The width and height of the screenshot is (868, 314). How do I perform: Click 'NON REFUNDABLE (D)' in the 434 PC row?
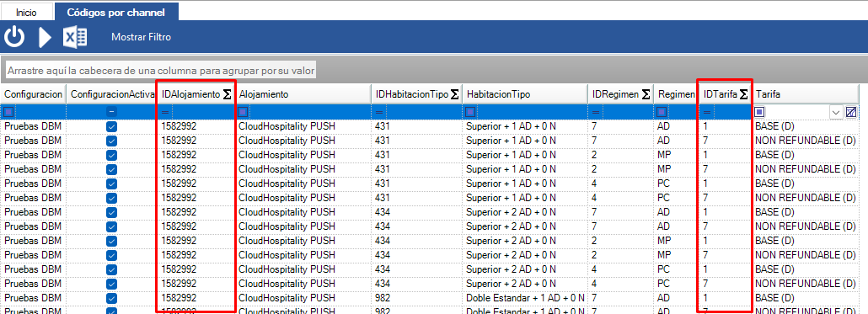tap(806, 284)
